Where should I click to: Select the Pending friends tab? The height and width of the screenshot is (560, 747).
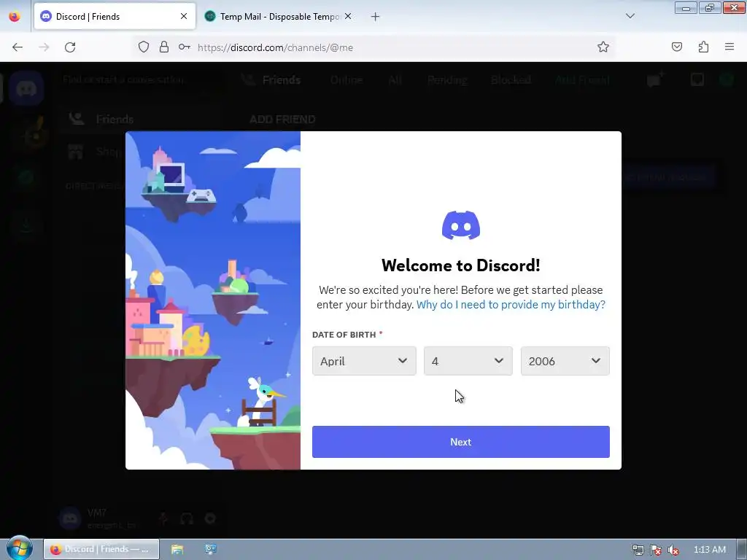point(447,80)
